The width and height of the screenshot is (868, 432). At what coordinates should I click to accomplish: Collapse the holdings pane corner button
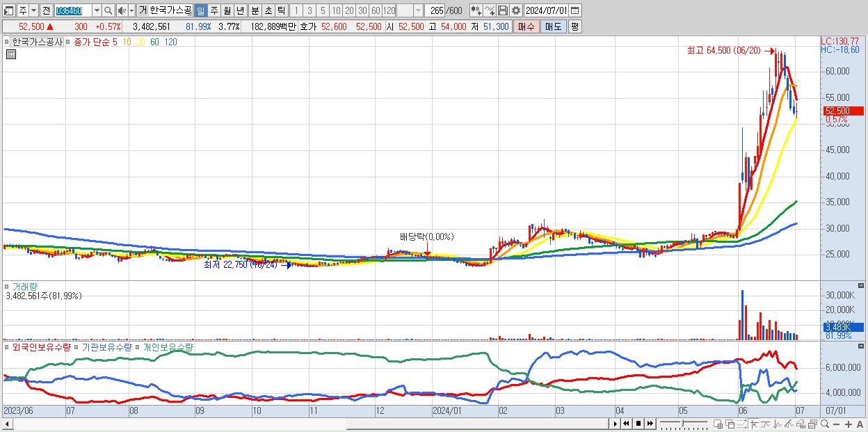tap(861, 346)
